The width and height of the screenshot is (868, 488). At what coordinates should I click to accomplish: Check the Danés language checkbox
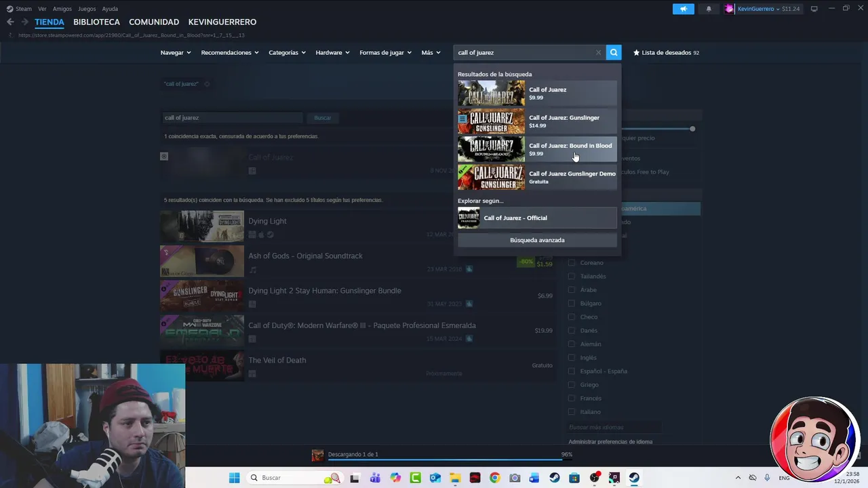(571, 330)
